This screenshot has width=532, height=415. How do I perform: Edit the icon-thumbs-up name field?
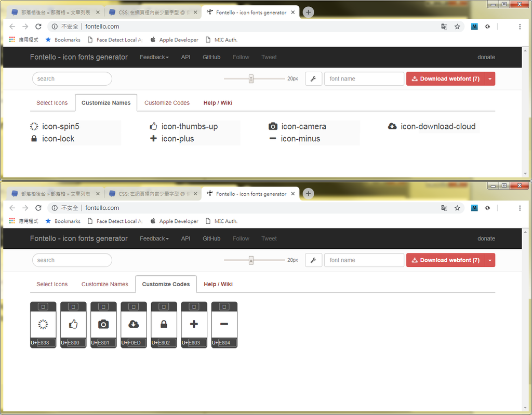pyautogui.click(x=210, y=127)
